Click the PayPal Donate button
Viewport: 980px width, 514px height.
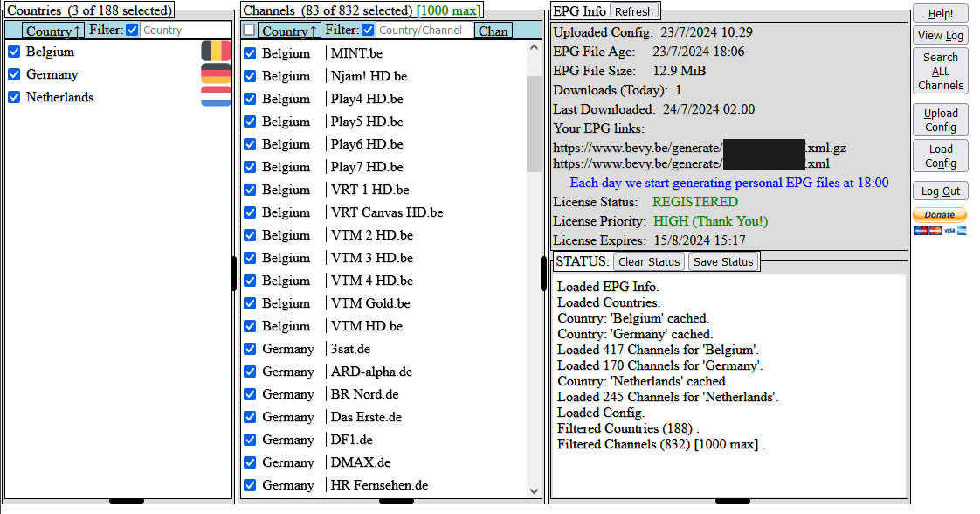tap(940, 215)
